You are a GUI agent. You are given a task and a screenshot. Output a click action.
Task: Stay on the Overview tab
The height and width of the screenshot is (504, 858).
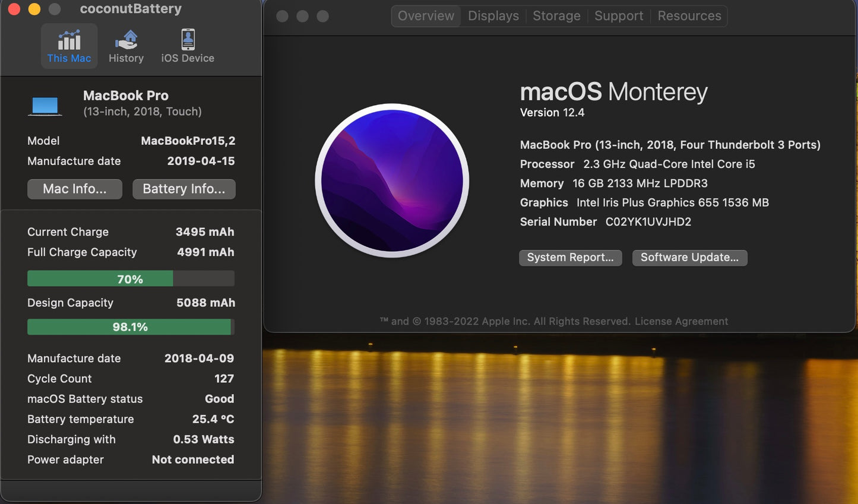[x=425, y=15]
